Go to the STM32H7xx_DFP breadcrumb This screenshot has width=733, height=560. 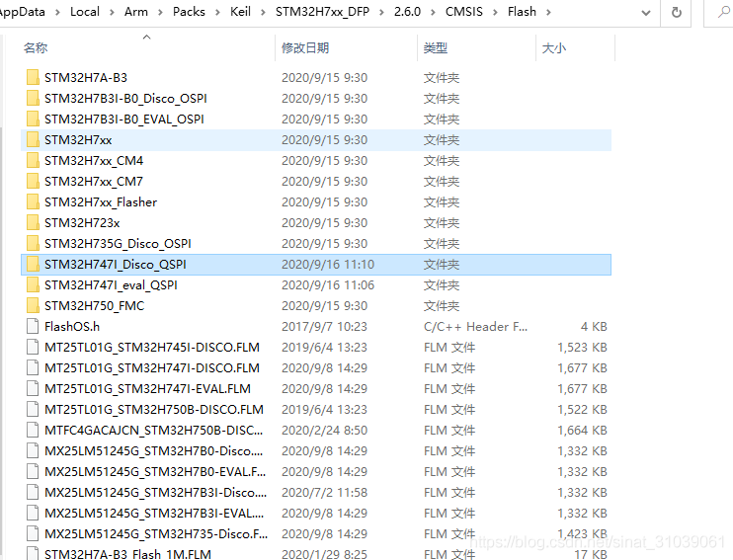pos(323,12)
